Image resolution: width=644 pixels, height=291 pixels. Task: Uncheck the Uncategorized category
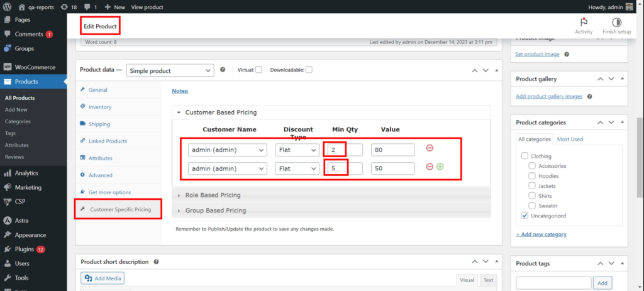525,216
